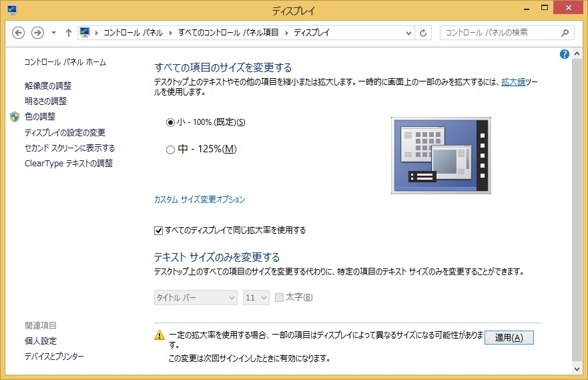Select the すべてのコントロール パネル項目 breadcrumb
The image size is (588, 380).
228,33
